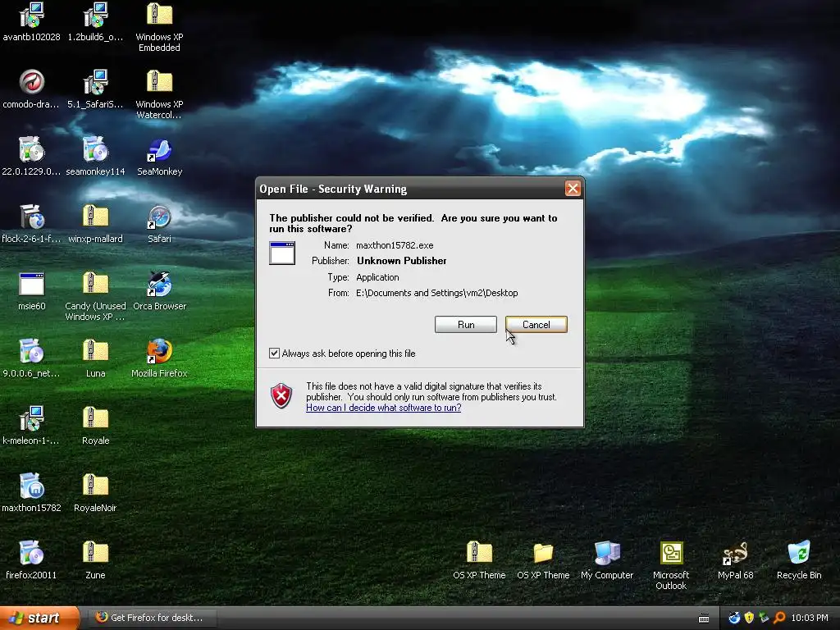The height and width of the screenshot is (630, 840).
Task: Click the blue globe tray icon
Action: pos(734,618)
